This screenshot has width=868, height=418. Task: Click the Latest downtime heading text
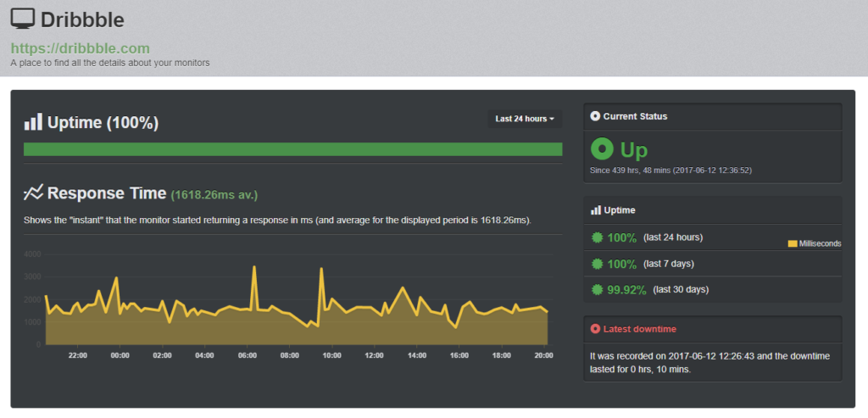click(x=639, y=328)
